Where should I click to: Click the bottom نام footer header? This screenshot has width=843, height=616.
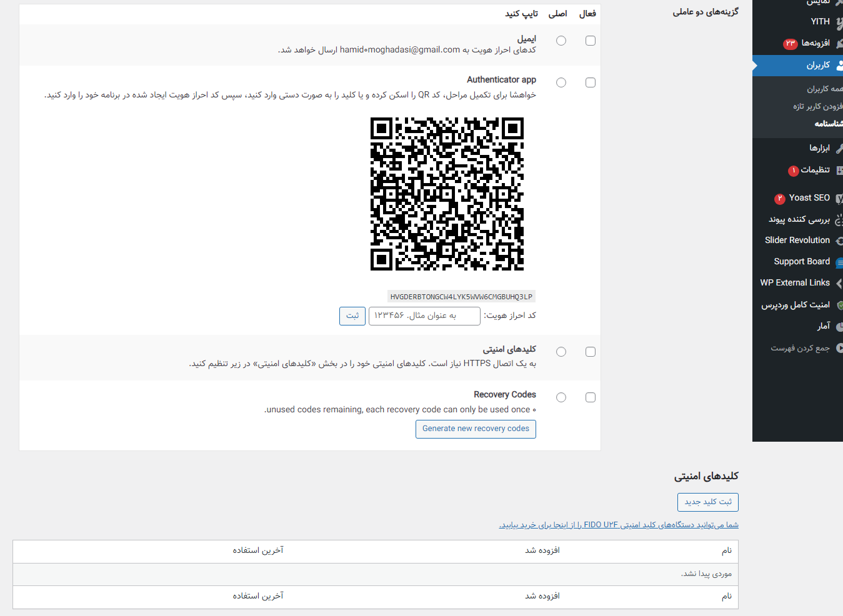(727, 596)
